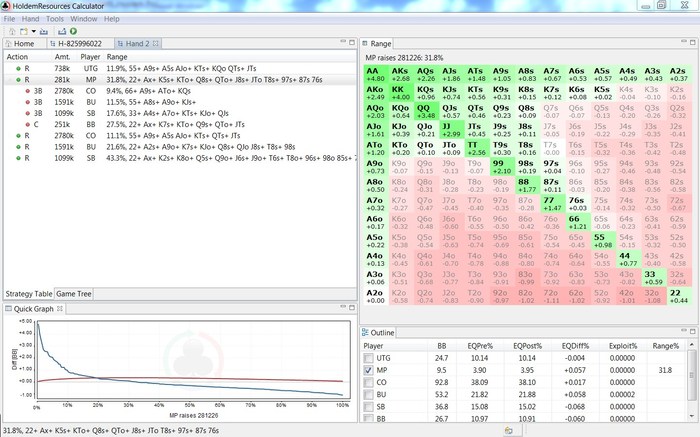Select the 22 +0.44 range cell
Image resolution: width=700 pixels, height=437 pixels.
679,296
